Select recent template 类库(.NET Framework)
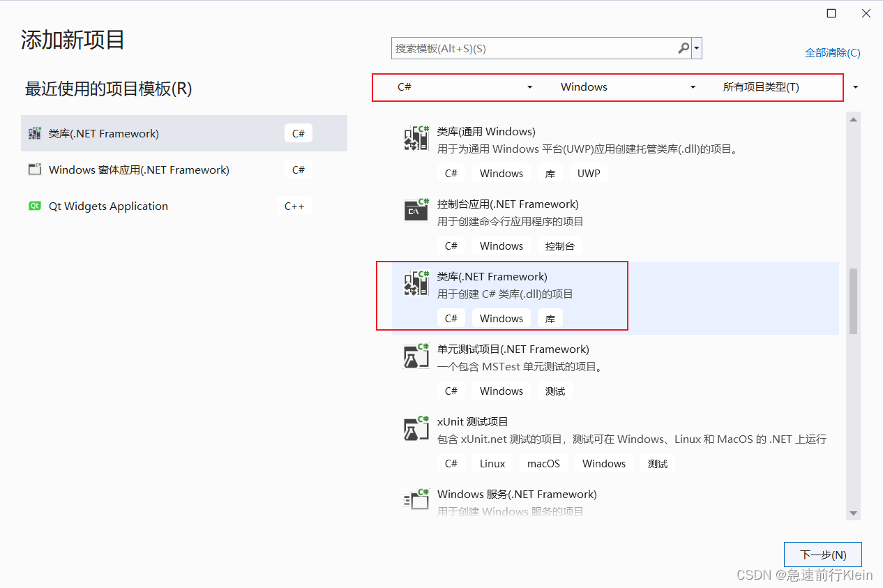 (184, 133)
